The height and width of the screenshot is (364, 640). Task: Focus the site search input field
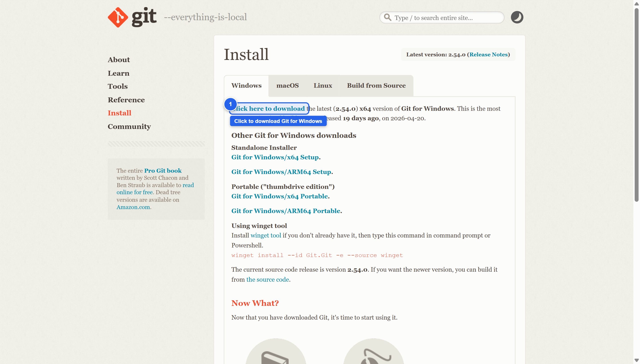click(x=442, y=18)
